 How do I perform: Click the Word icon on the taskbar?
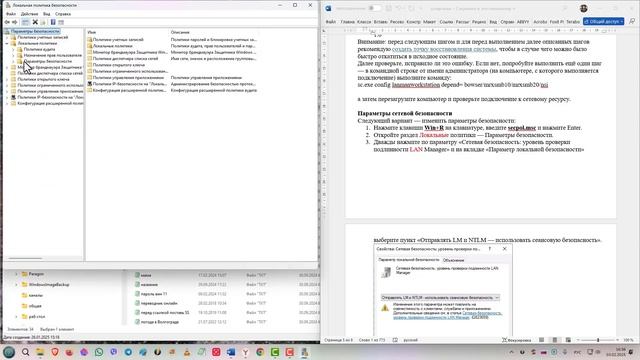coord(231,352)
